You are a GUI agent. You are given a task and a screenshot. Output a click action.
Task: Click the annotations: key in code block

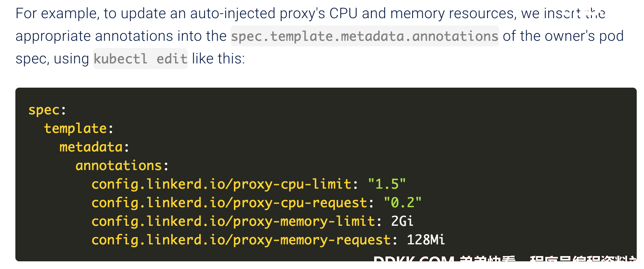coord(122,166)
